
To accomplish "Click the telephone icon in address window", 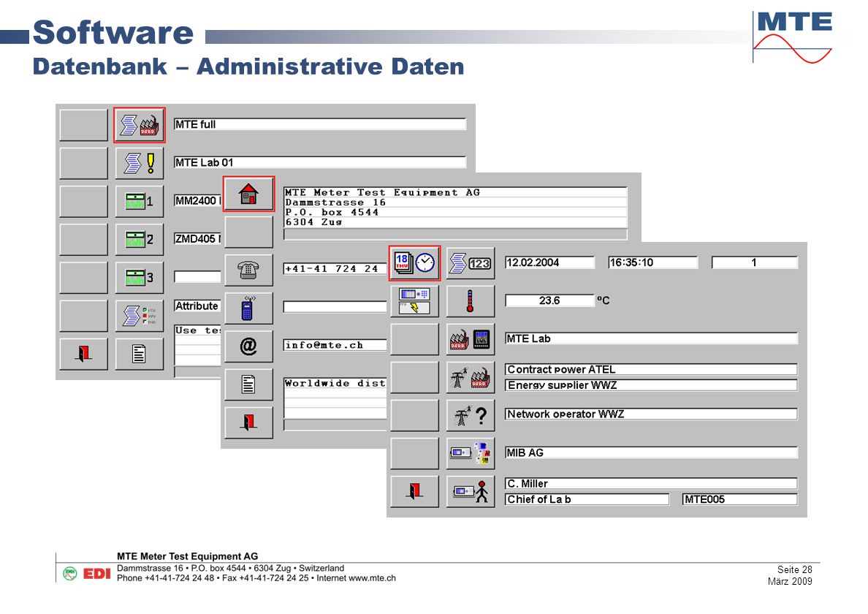I will (248, 270).
